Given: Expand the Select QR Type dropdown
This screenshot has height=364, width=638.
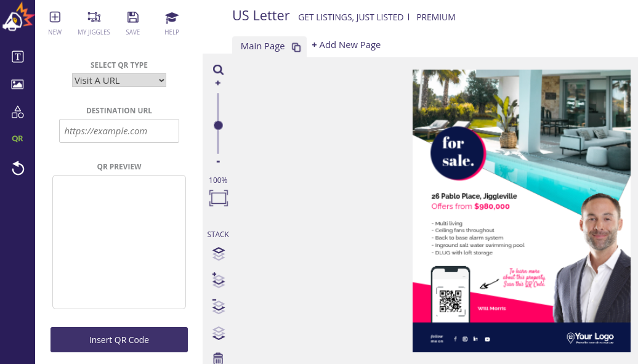Looking at the screenshot, I should pos(119,80).
